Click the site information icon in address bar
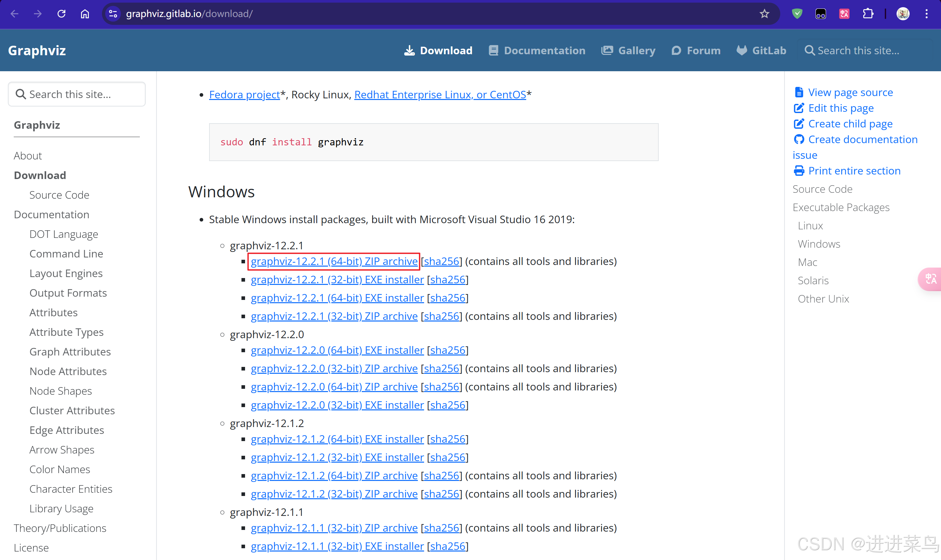This screenshot has height=560, width=941. [x=113, y=14]
